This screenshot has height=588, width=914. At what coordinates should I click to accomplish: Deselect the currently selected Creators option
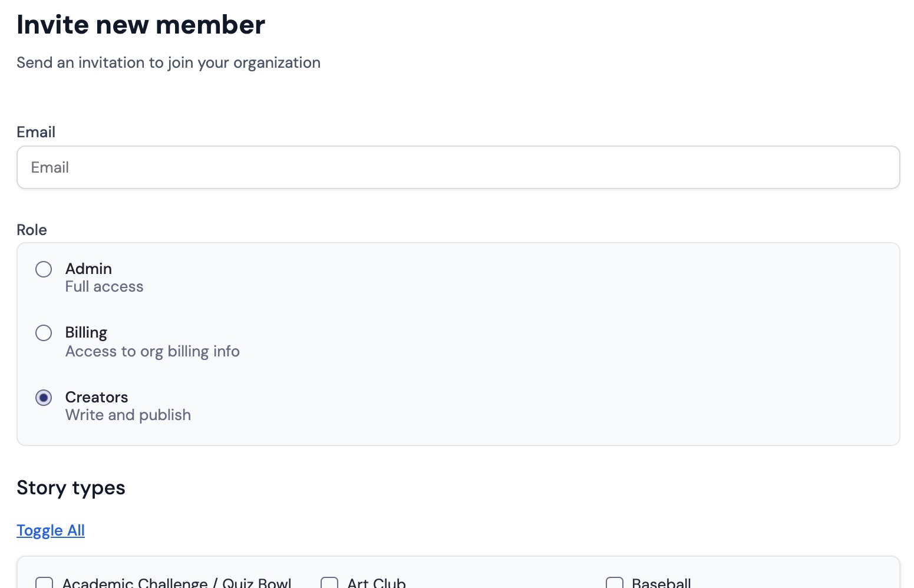pos(44,398)
